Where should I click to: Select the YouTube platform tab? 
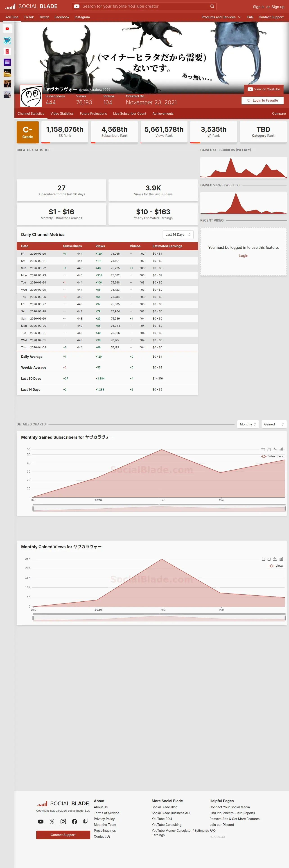coord(12,17)
